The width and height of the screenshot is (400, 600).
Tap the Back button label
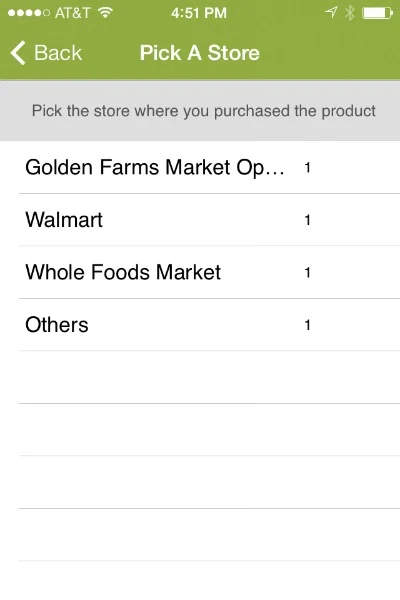(x=58, y=53)
